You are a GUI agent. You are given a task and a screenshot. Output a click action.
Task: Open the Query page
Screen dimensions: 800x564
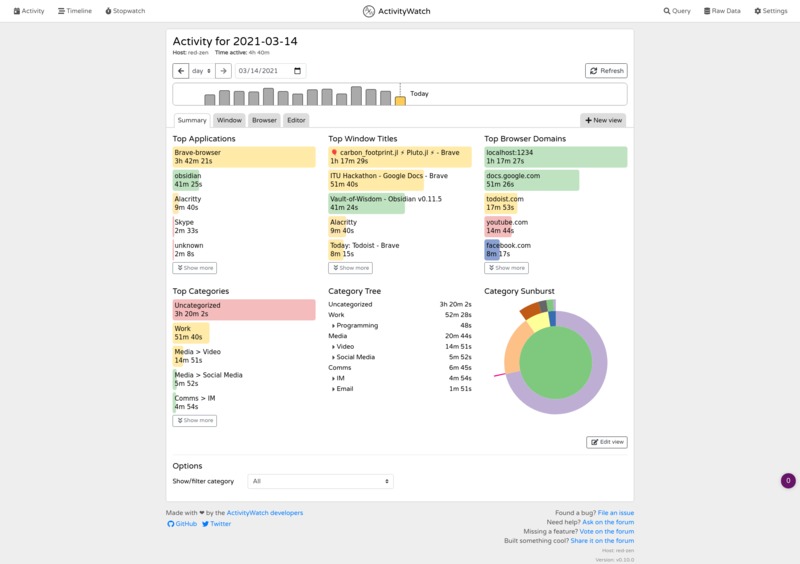click(x=677, y=11)
